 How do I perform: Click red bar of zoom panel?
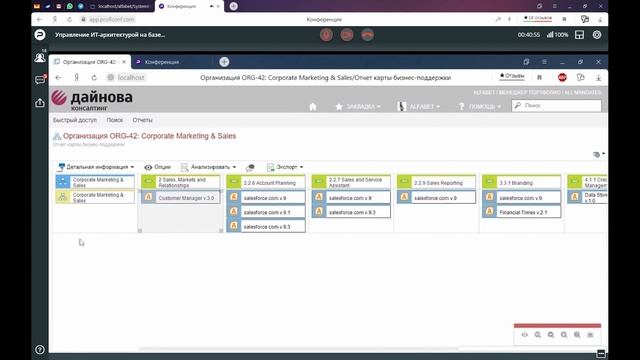point(557,326)
